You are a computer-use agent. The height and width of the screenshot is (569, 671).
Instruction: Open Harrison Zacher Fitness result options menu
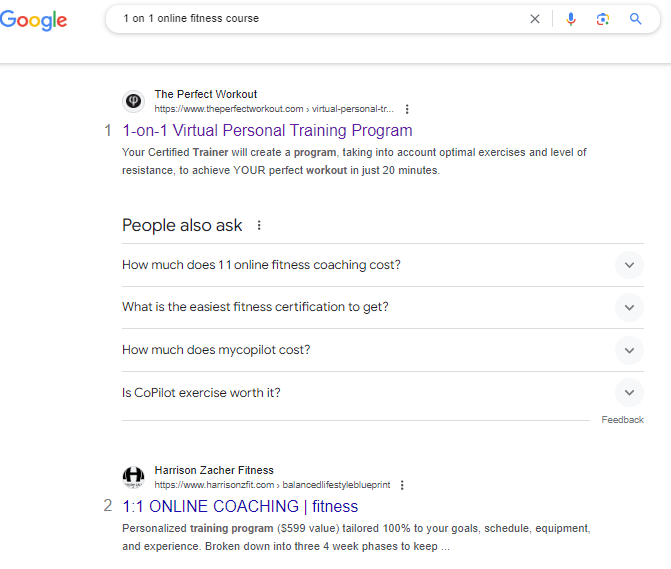click(x=402, y=485)
